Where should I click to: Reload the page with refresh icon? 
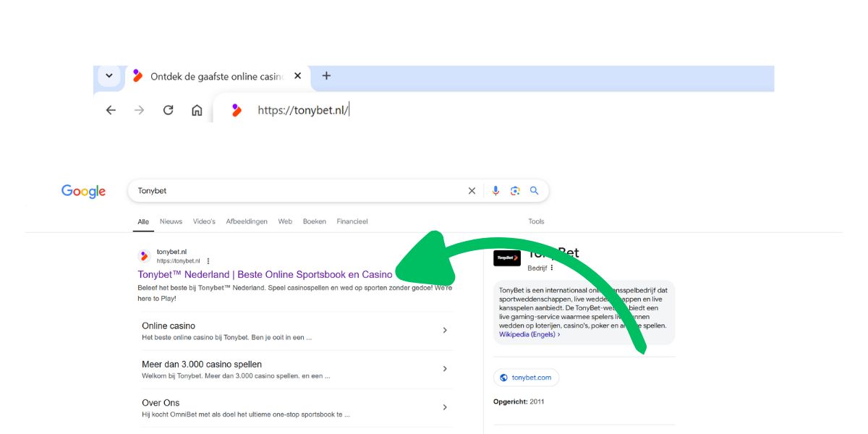[x=168, y=110]
